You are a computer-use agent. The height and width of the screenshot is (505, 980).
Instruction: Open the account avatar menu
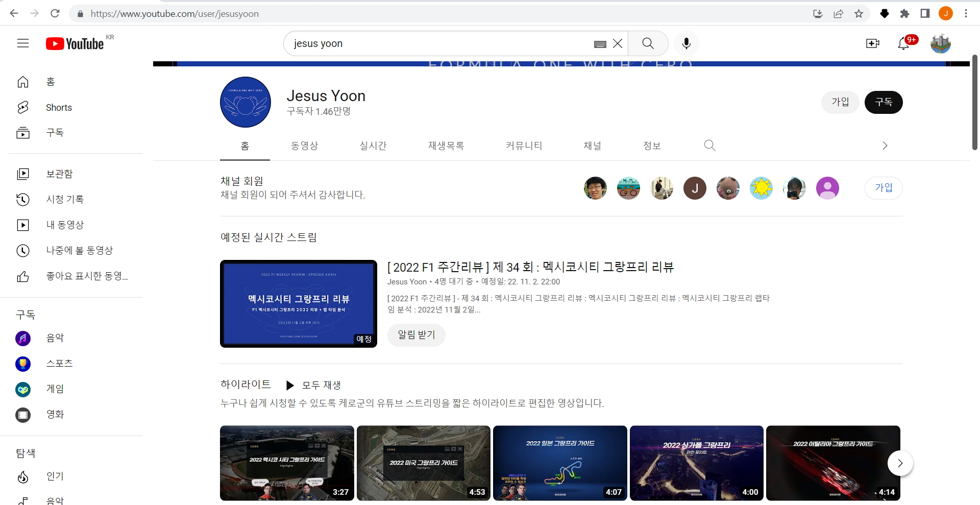tap(940, 43)
